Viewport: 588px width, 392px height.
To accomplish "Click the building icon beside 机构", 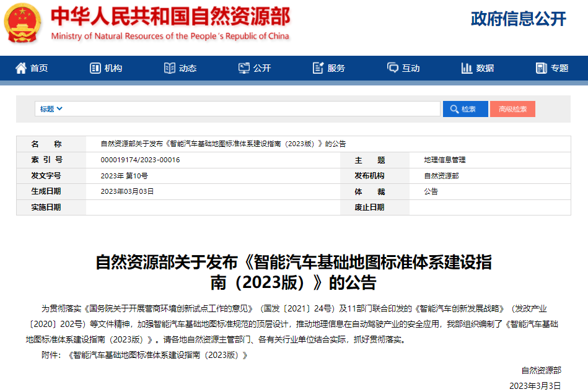I will (x=95, y=68).
